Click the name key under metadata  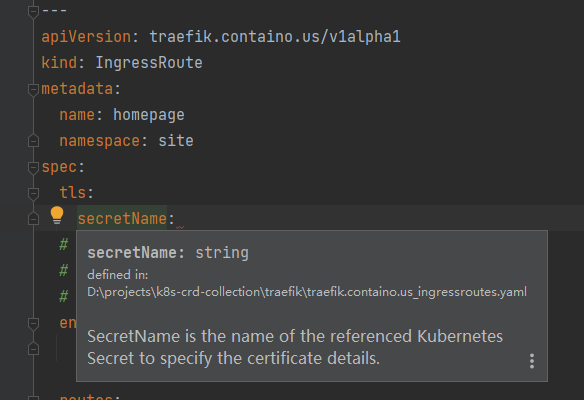coord(77,115)
